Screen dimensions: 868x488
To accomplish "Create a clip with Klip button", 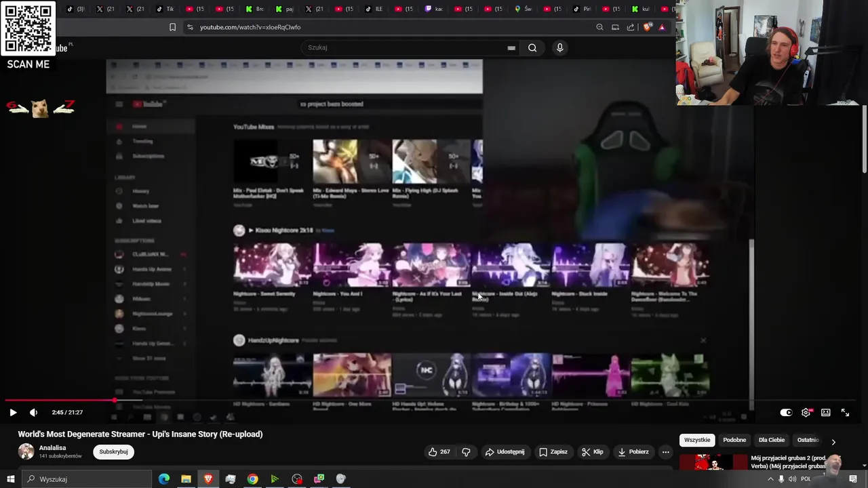I will tap(593, 451).
